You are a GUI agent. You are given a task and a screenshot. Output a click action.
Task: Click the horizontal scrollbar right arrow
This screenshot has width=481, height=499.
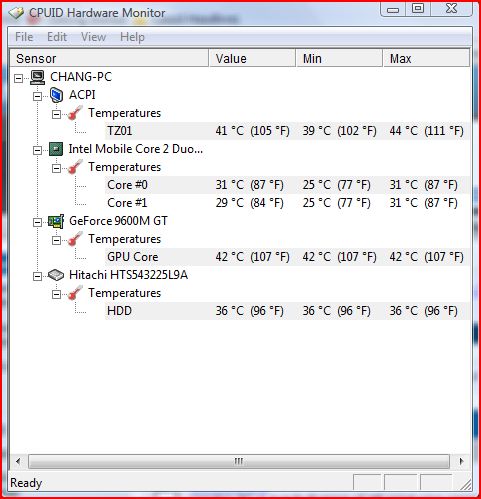[x=461, y=462]
